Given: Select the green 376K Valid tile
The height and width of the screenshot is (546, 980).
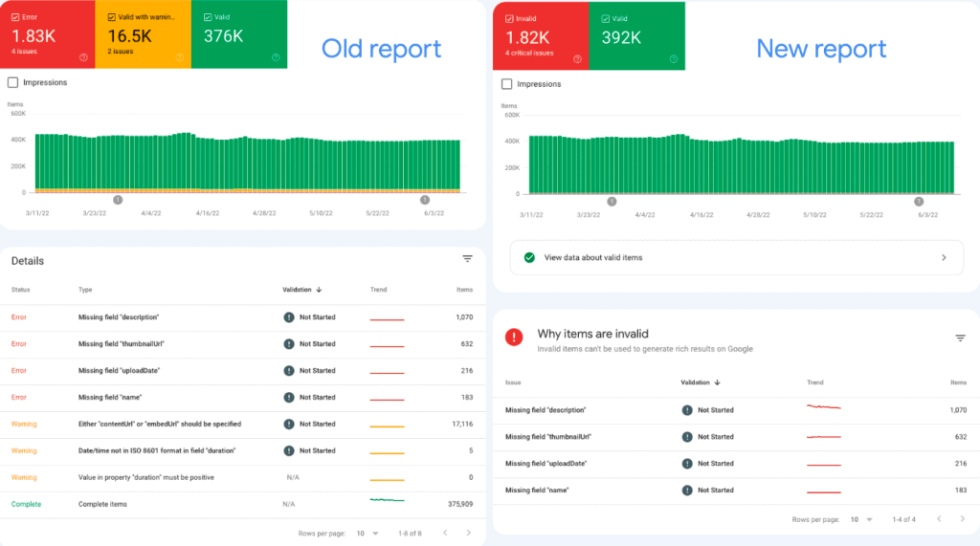Looking at the screenshot, I should pos(239,34).
